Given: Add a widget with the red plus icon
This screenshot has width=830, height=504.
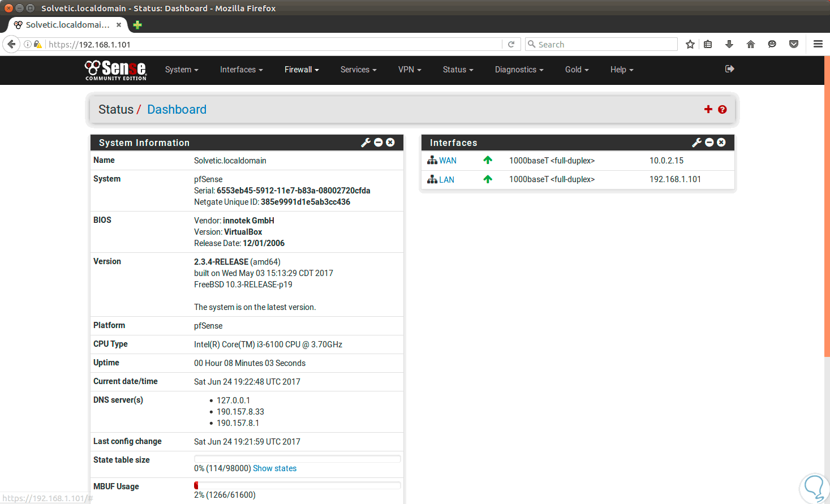Looking at the screenshot, I should pyautogui.click(x=708, y=109).
